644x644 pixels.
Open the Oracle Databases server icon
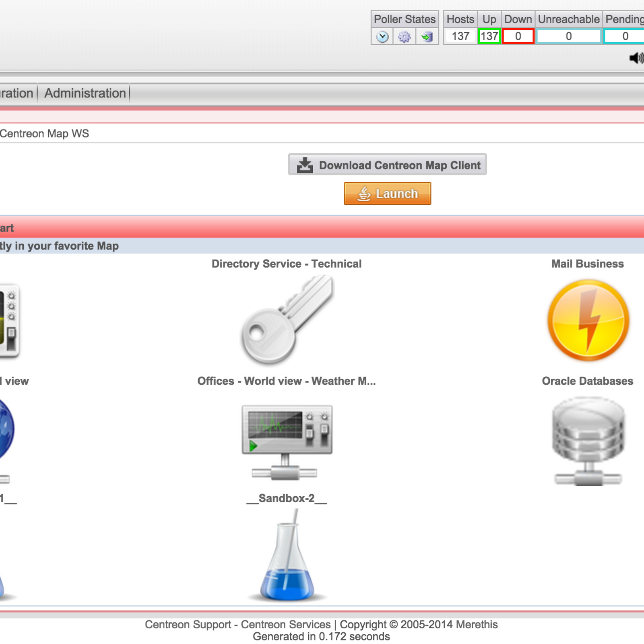588,441
